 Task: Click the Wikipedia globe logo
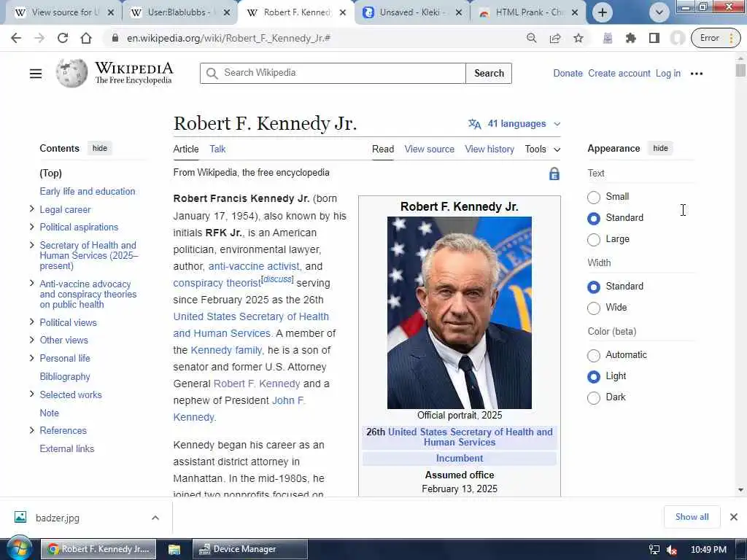click(71, 73)
